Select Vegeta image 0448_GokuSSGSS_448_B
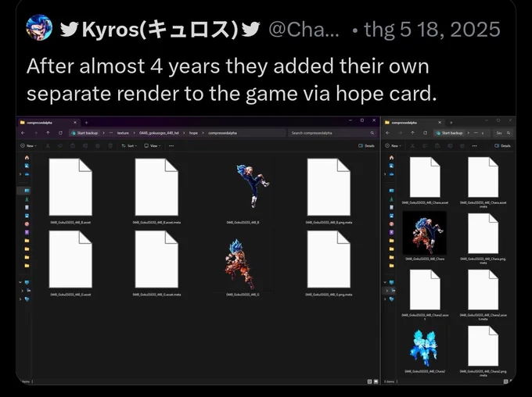Image resolution: width=532 pixels, height=397 pixels. pos(243,191)
